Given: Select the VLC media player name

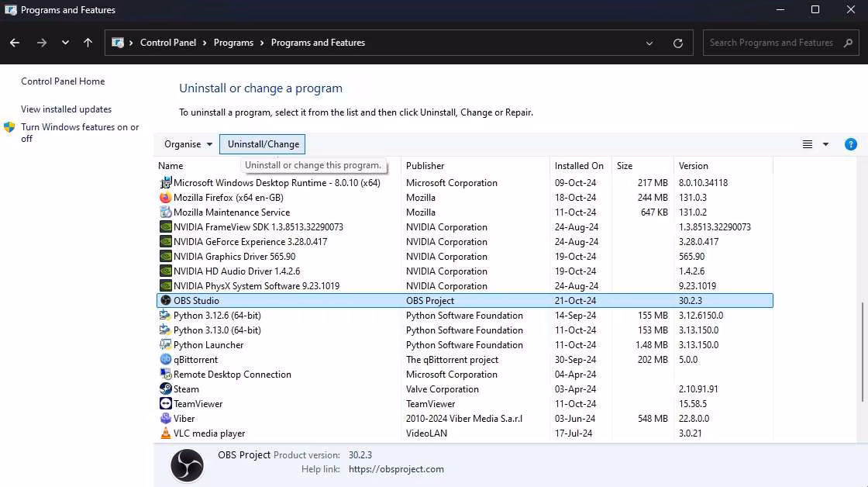Looking at the screenshot, I should (x=209, y=433).
